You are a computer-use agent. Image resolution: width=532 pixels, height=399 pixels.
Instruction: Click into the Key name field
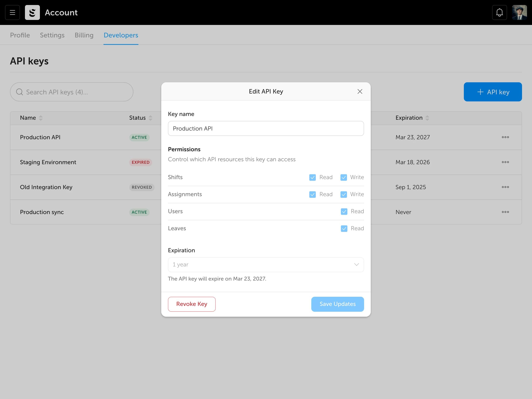coord(266,128)
